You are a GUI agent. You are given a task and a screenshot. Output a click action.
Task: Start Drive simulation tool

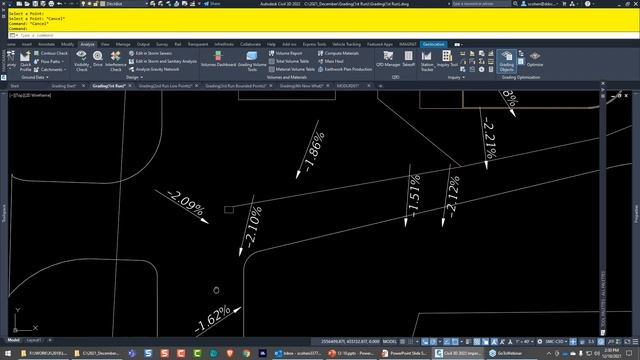point(98,59)
